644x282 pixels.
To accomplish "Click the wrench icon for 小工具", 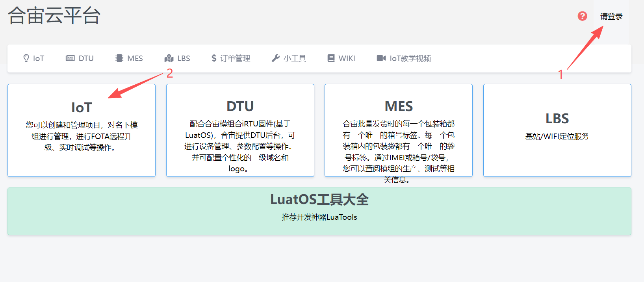I will point(275,58).
